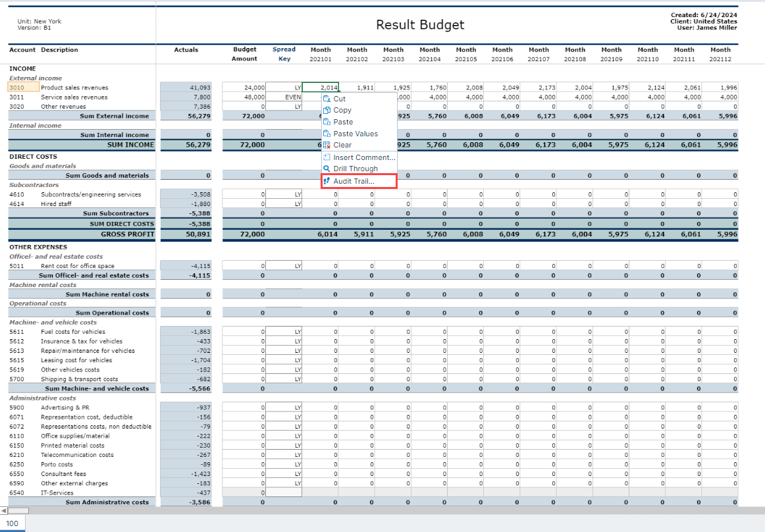The height and width of the screenshot is (532, 765).
Task: Open the LY spread key for Product sales revenues
Action: [284, 87]
